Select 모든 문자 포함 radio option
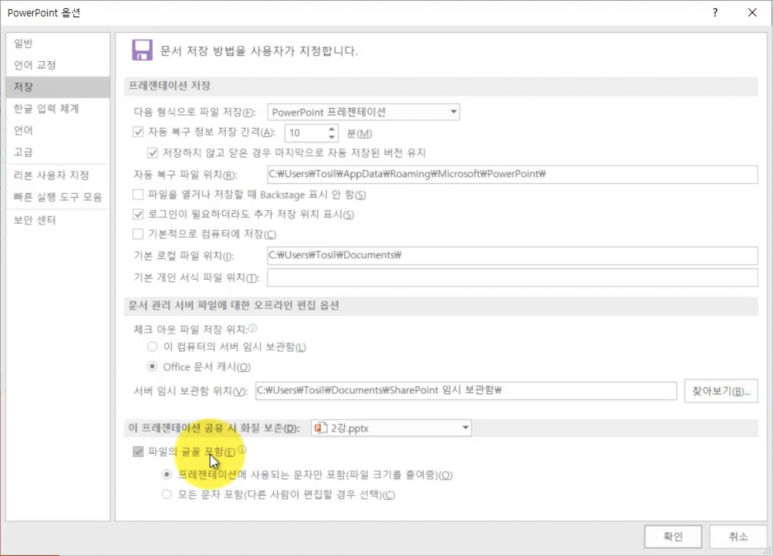 pyautogui.click(x=167, y=494)
